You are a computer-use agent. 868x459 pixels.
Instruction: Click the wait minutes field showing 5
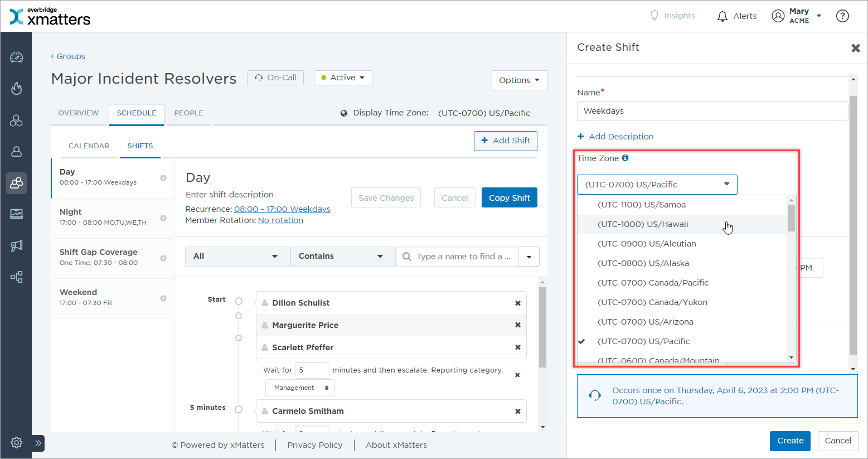pos(312,370)
